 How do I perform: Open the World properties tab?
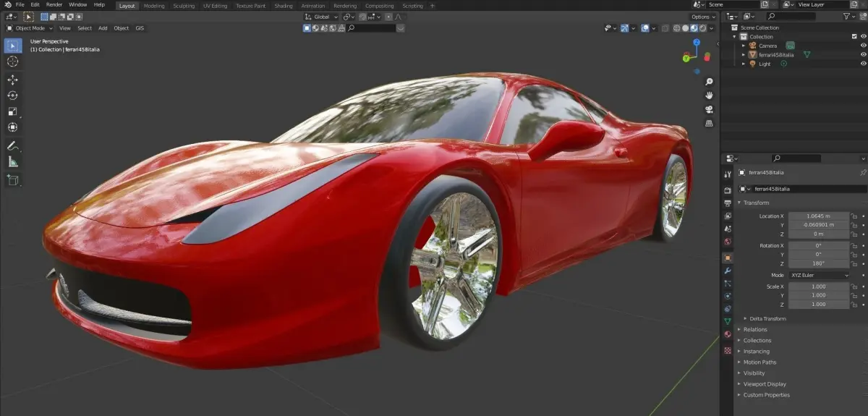pos(728,242)
